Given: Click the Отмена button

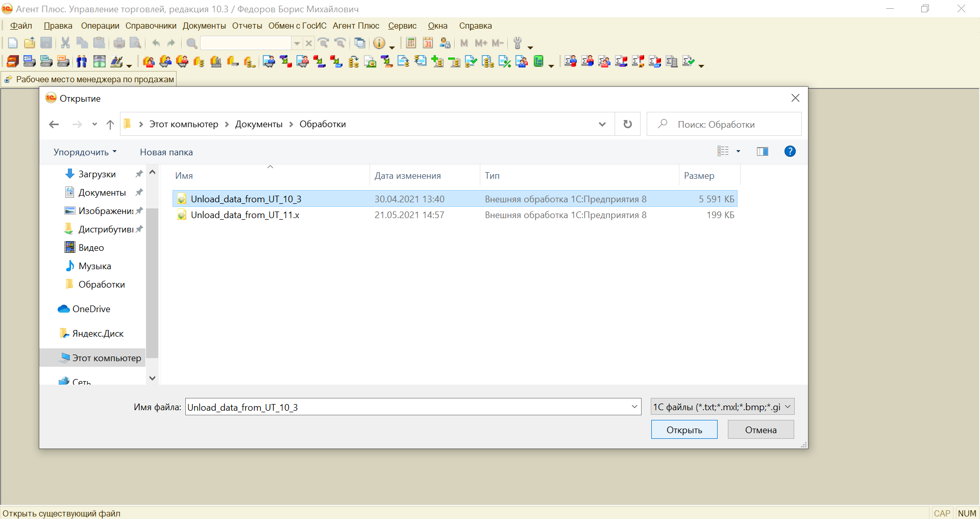Looking at the screenshot, I should click(761, 430).
